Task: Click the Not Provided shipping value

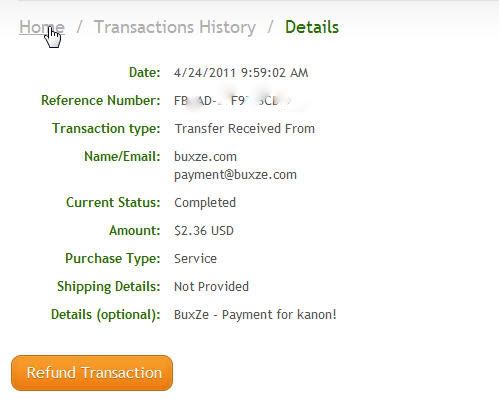Action: (211, 287)
